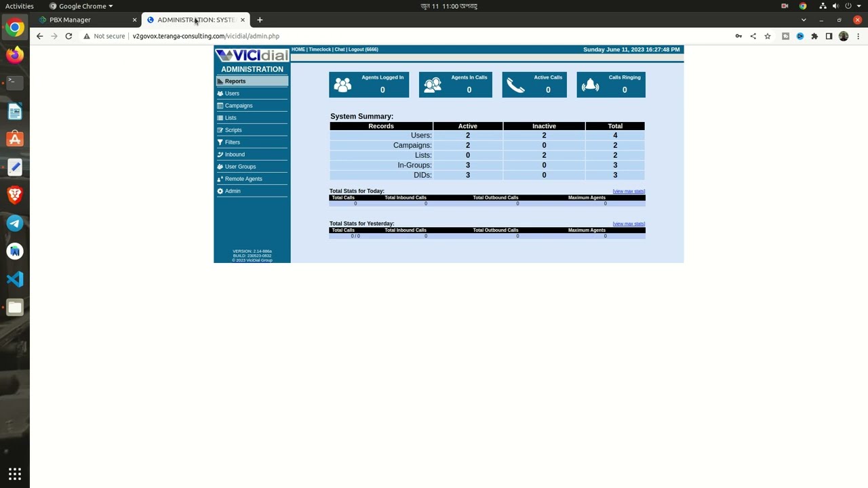This screenshot has width=868, height=488.
Task: Share this page via share icon
Action: tap(753, 36)
